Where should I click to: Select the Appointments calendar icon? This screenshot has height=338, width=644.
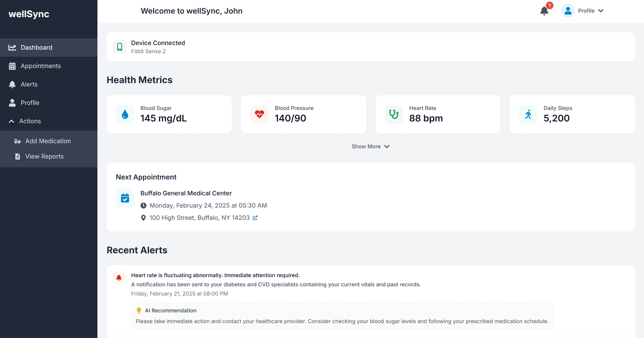click(x=12, y=66)
